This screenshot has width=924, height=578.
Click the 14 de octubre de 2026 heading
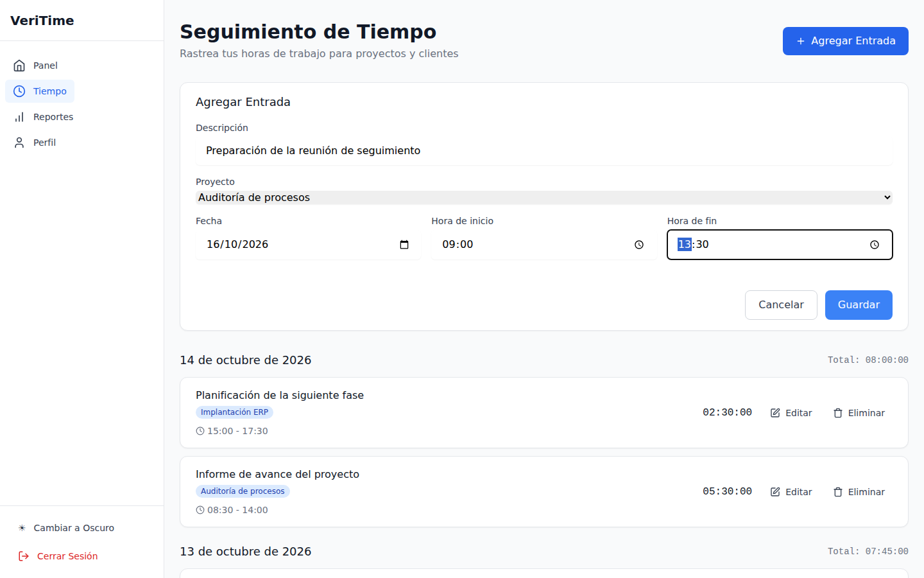pyautogui.click(x=245, y=360)
